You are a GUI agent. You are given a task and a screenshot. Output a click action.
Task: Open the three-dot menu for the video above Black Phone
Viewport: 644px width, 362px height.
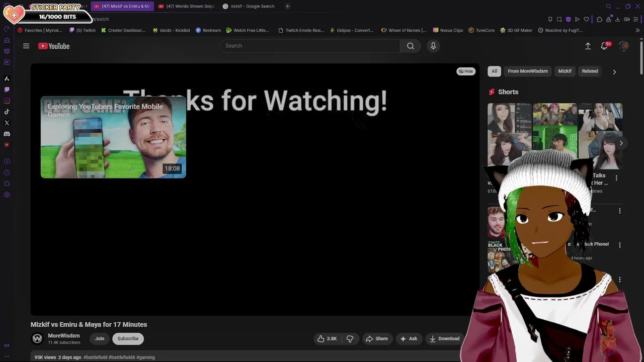tap(620, 211)
